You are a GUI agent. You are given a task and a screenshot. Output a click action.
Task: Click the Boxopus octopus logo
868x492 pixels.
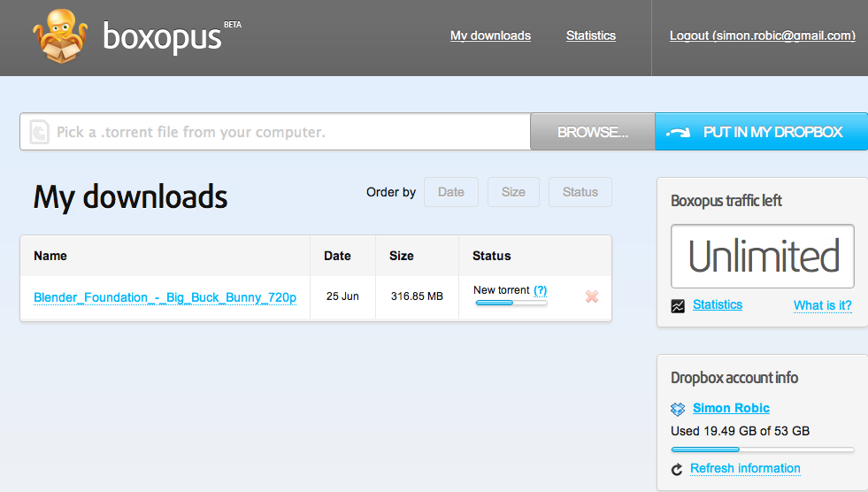(x=60, y=36)
